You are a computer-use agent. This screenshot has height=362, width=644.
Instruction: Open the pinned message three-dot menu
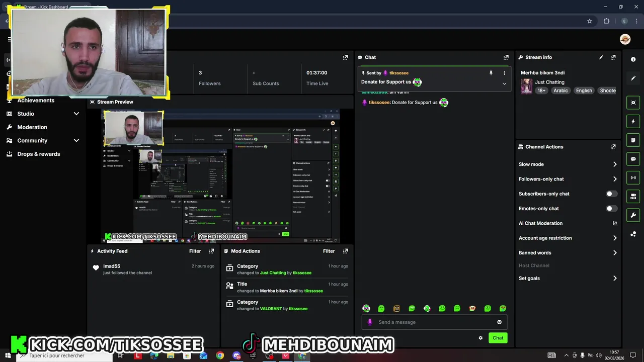pos(504,73)
